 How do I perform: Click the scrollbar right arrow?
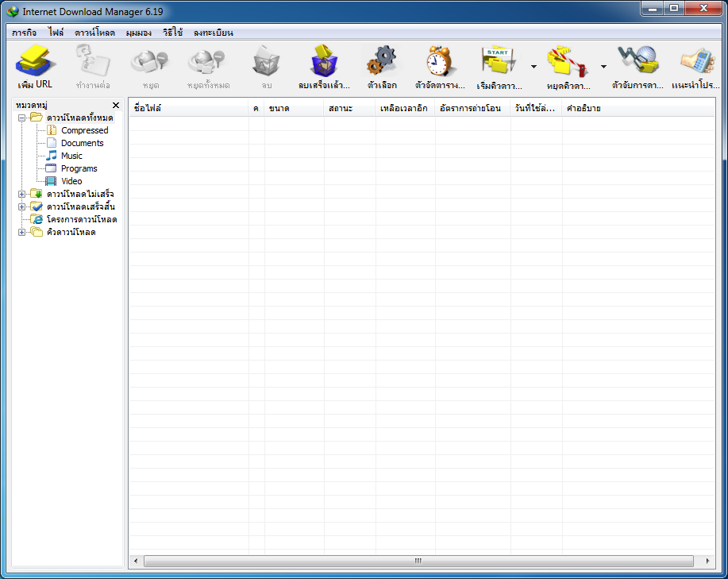point(707,561)
